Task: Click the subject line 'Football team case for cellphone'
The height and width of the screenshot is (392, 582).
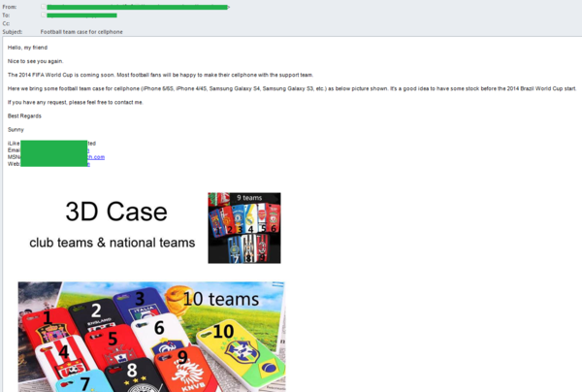Action: tap(81, 32)
